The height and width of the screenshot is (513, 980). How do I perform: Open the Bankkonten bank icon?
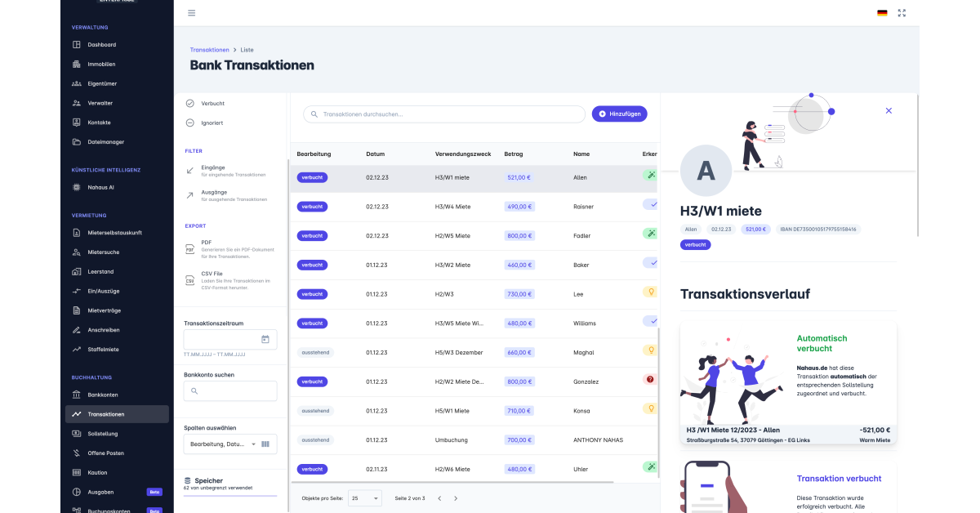pyautogui.click(x=76, y=395)
